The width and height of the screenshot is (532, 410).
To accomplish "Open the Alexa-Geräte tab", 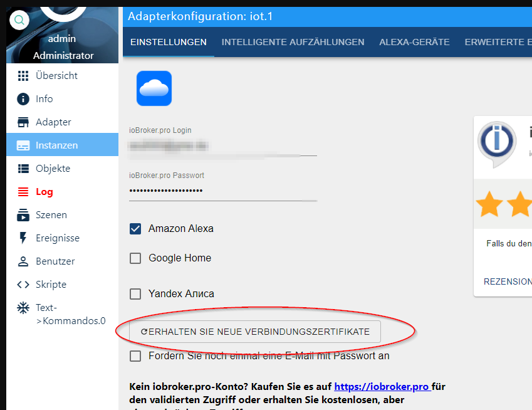I will (414, 42).
